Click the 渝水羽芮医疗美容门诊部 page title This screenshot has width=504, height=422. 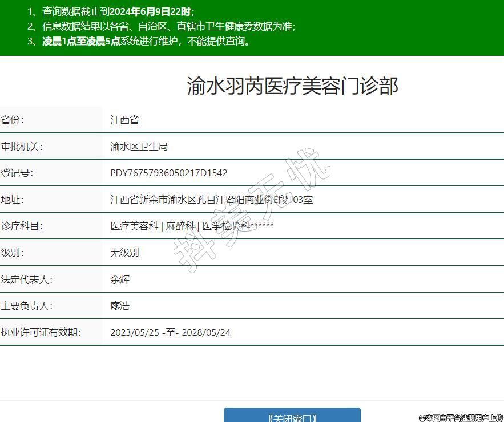tap(292, 86)
